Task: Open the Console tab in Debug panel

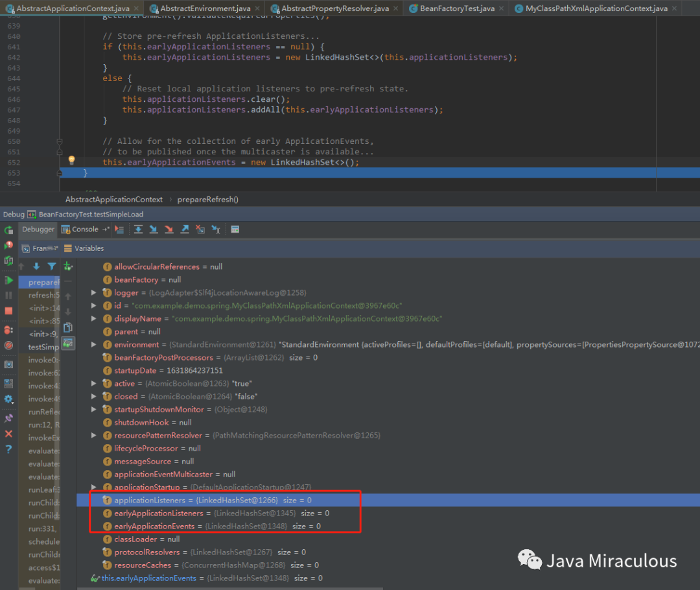Action: click(x=85, y=230)
